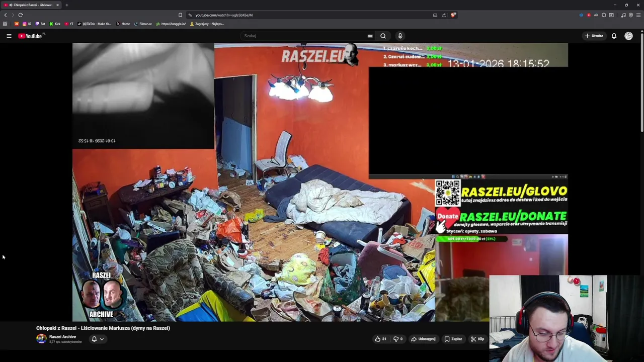
Task: Share page icon in address bar
Action: 444,15
